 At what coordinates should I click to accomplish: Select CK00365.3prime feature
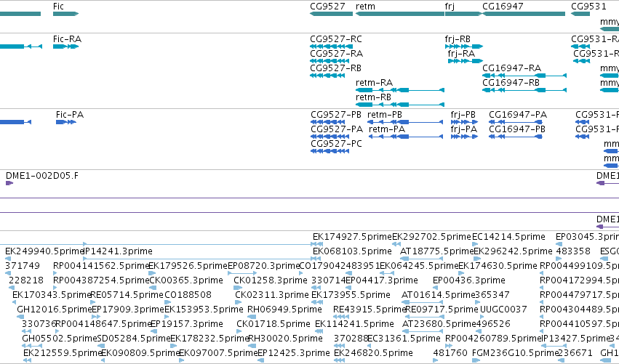point(186,280)
